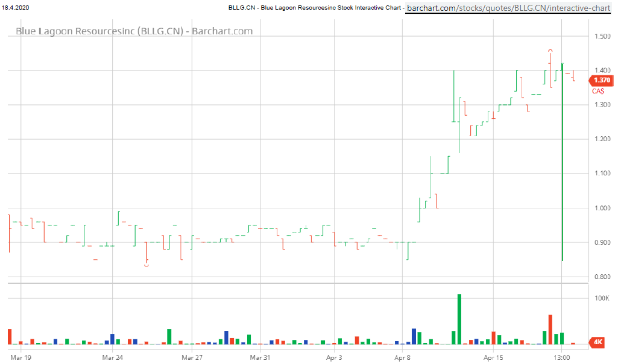Image resolution: width=618 pixels, height=364 pixels.
Task: Click the Blue Lagoon Resourcesinc chart title
Action: tap(134, 31)
